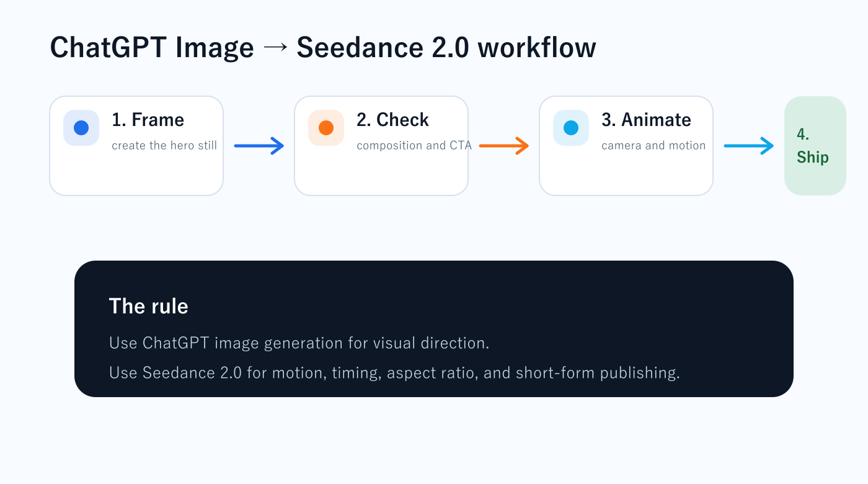Click the "3. Animate" step heading

646,120
